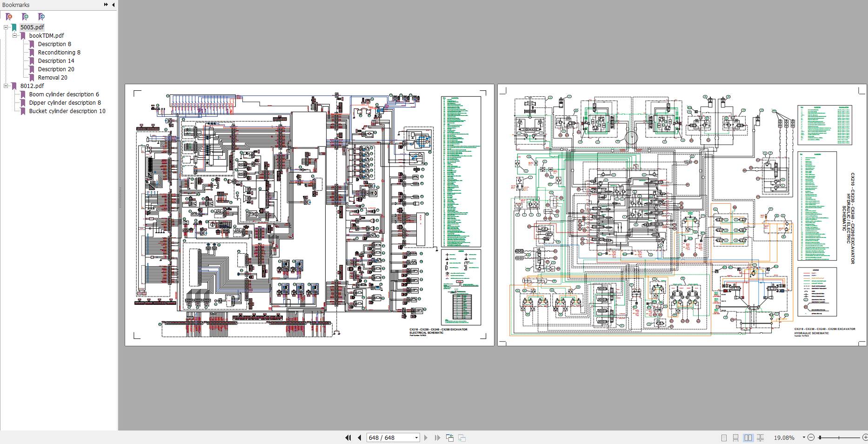Screen dimensions: 868x444
Task: Click the go to bookmark arrow icon
Action: point(41,17)
